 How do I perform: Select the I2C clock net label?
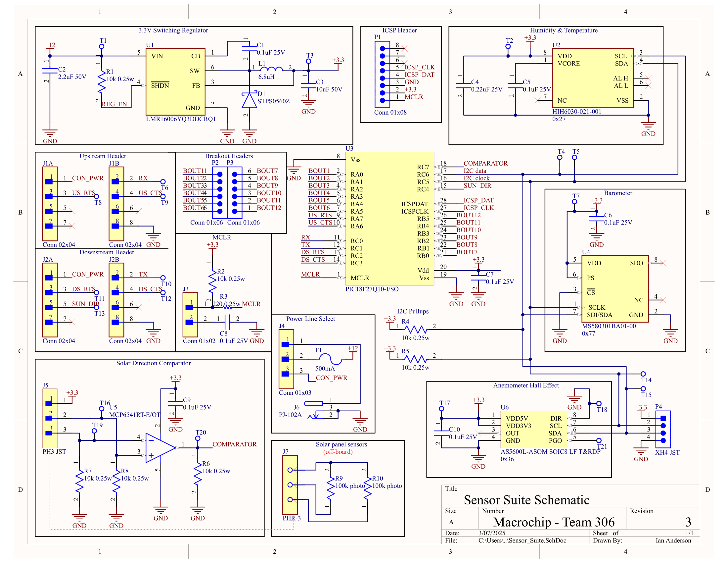tap(476, 178)
